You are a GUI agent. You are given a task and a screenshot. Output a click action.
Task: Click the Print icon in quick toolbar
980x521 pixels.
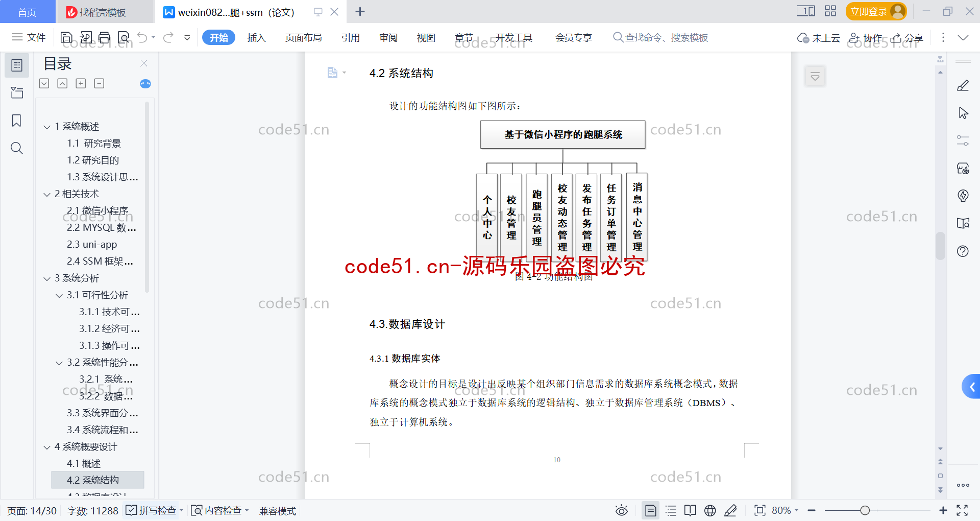[x=105, y=37]
